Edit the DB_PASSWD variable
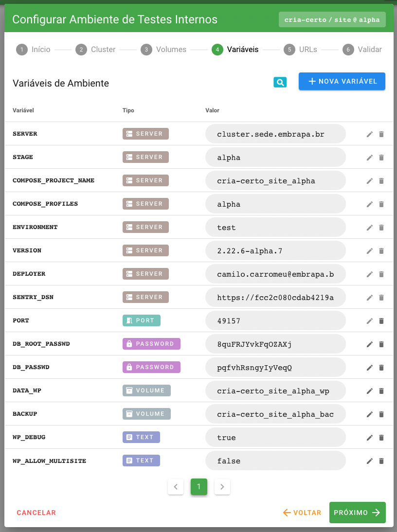397x532 pixels. pos(370,368)
